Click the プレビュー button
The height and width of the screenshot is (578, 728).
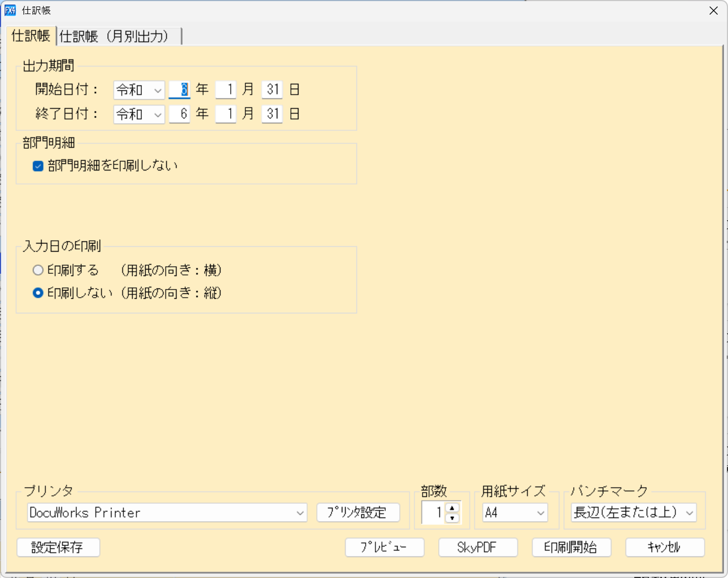click(x=385, y=547)
